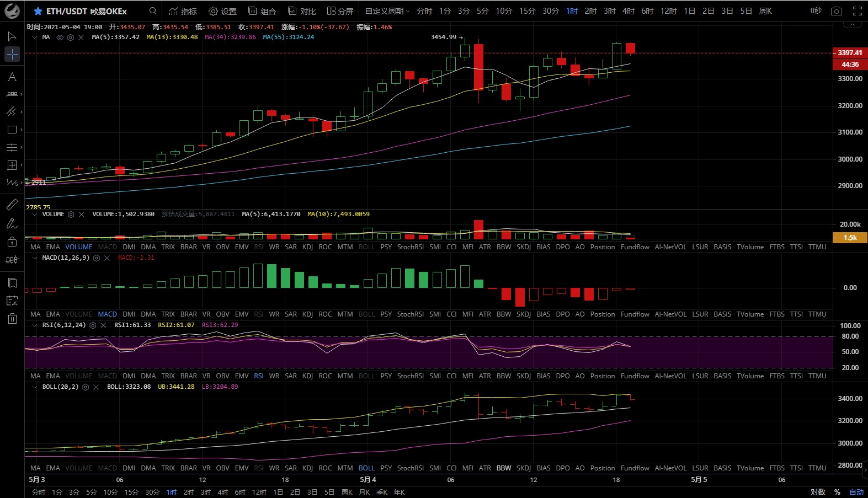Click the 对比 compare button

tap(302, 11)
